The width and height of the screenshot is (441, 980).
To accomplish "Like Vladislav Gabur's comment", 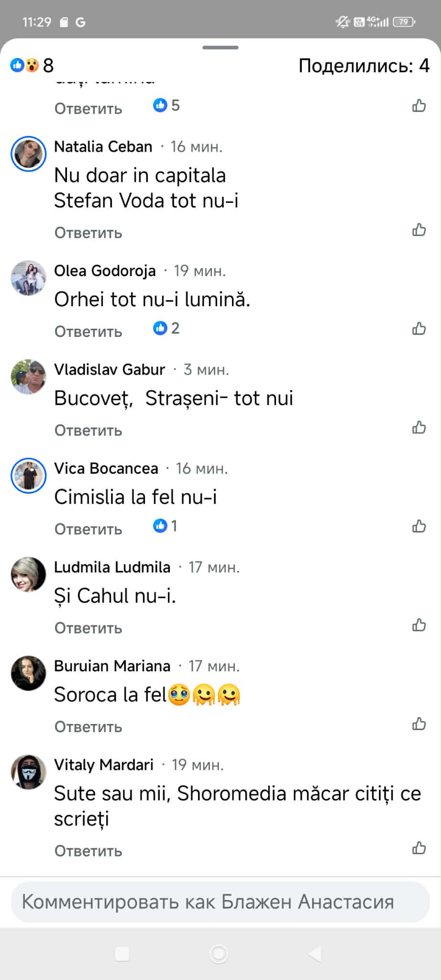I will pyautogui.click(x=419, y=427).
